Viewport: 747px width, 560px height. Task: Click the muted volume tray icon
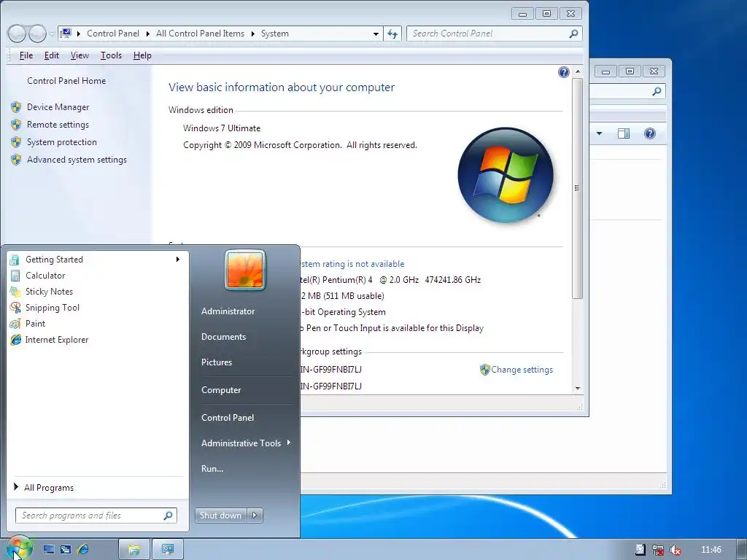(x=675, y=550)
